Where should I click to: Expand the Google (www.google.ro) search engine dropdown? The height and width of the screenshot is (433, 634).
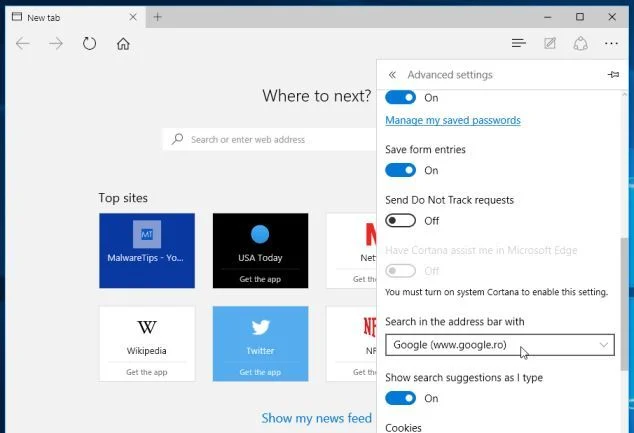(x=500, y=345)
